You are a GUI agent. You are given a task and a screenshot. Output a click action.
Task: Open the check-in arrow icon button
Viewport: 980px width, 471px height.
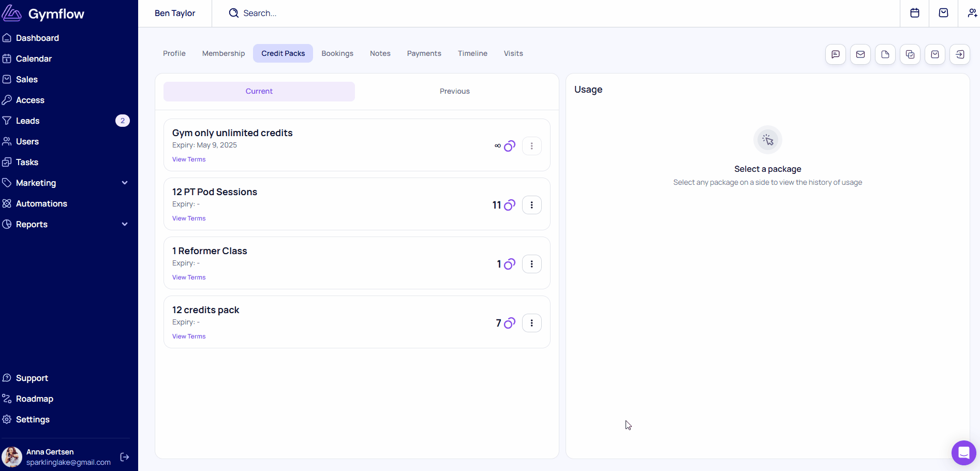click(x=959, y=54)
